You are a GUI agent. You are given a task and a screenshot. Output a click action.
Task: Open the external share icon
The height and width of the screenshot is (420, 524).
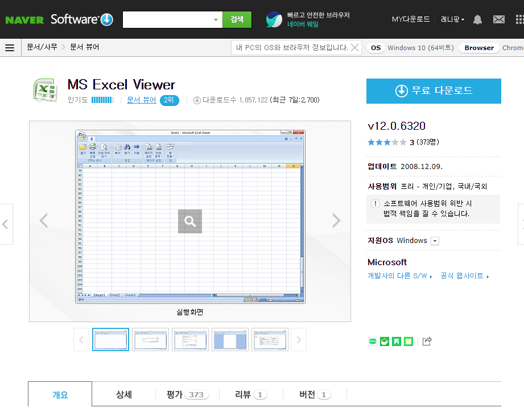(427, 341)
